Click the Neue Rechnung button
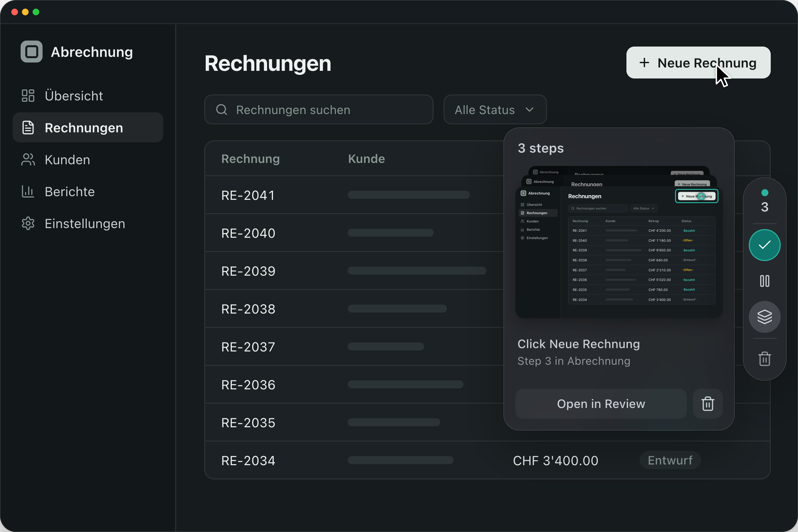Screen dimensions: 798x532 click(x=698, y=63)
